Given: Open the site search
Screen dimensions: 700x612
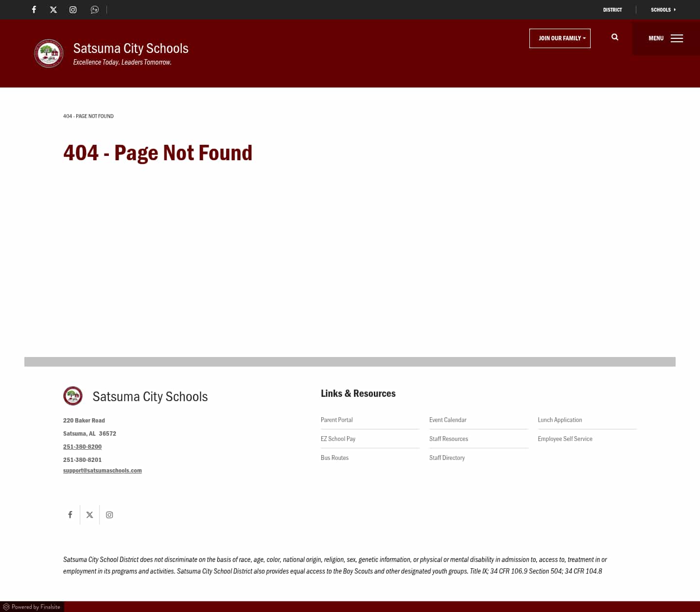Looking at the screenshot, I should tap(614, 37).
